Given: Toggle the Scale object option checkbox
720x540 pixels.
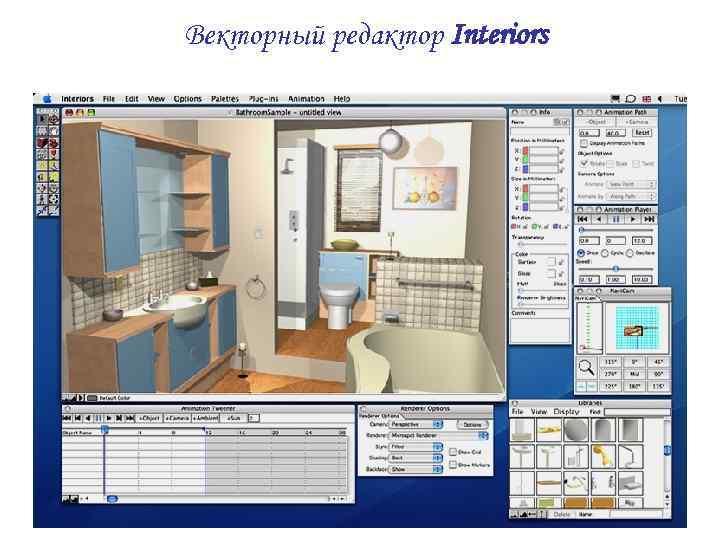Looking at the screenshot, I should 611,163.
